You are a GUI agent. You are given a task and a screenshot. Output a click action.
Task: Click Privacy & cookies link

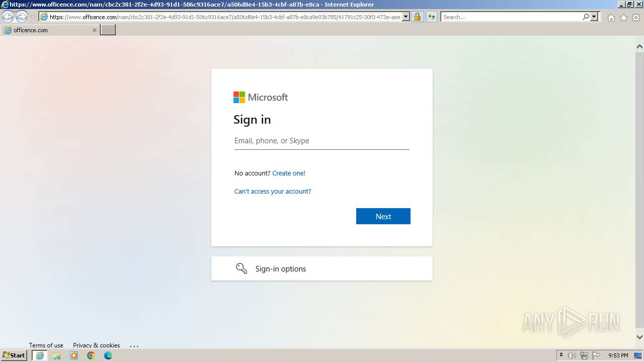pyautogui.click(x=97, y=345)
